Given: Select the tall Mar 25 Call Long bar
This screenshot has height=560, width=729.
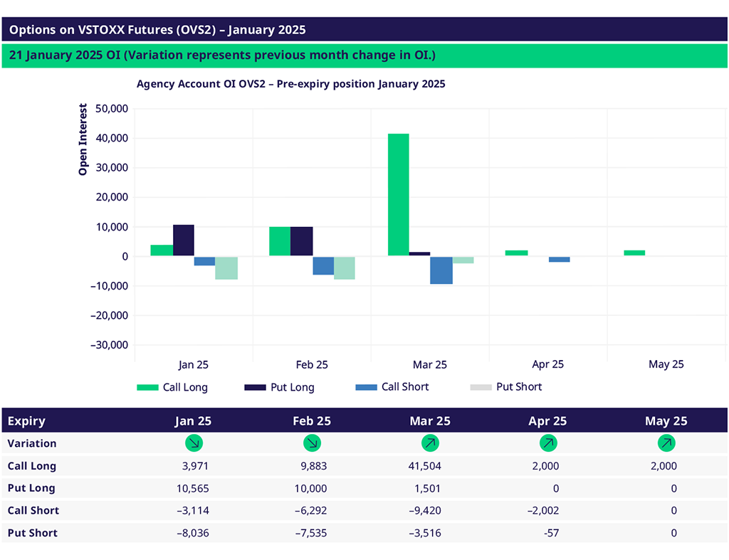Looking at the screenshot, I should [398, 194].
